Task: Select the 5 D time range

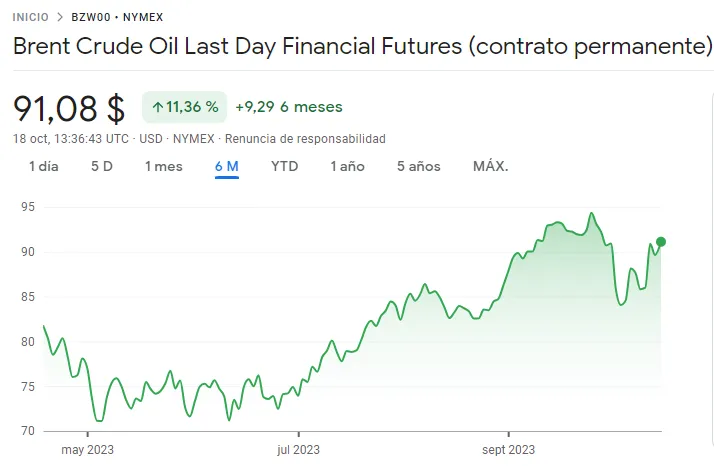Action: [102, 167]
